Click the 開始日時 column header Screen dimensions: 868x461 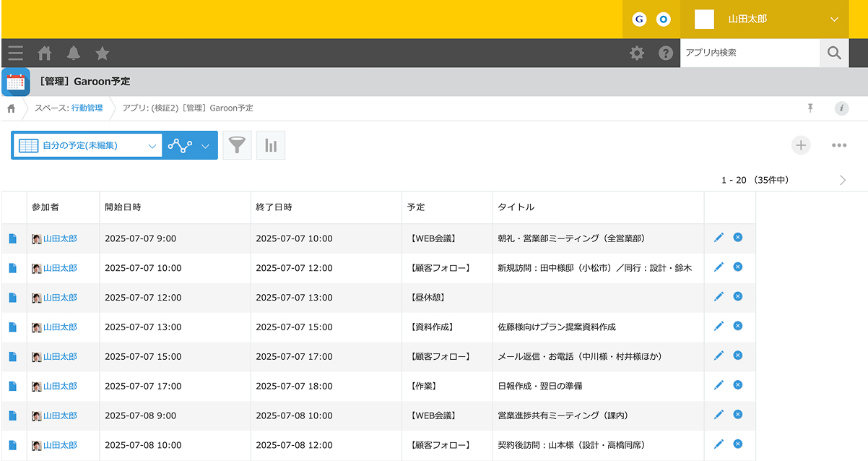click(x=123, y=207)
